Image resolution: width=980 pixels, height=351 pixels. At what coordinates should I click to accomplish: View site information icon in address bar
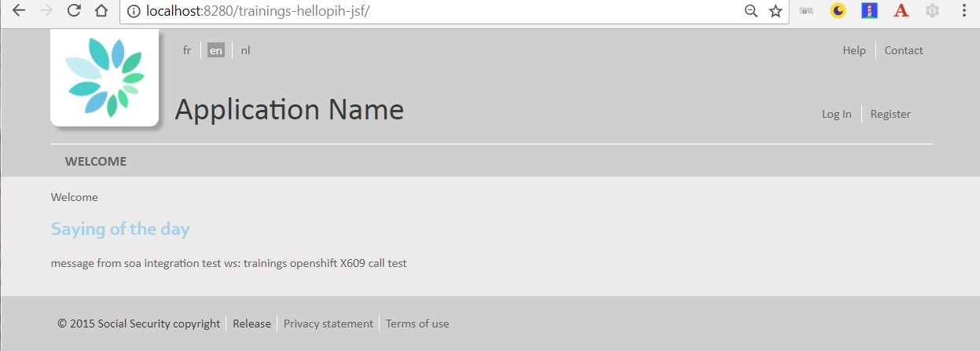point(134,11)
